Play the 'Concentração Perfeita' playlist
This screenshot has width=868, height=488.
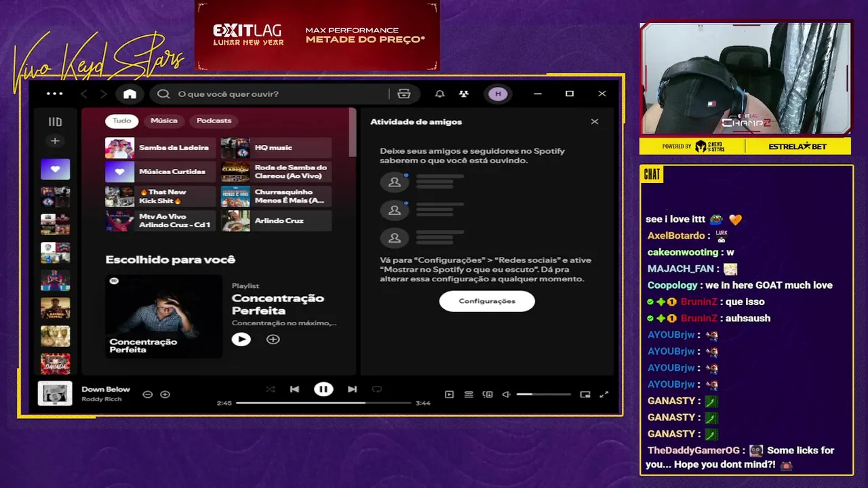pos(241,339)
